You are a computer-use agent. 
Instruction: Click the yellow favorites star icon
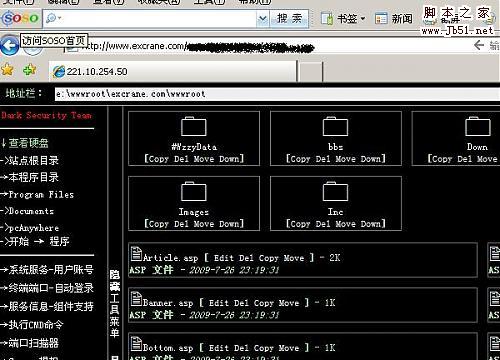7,70
